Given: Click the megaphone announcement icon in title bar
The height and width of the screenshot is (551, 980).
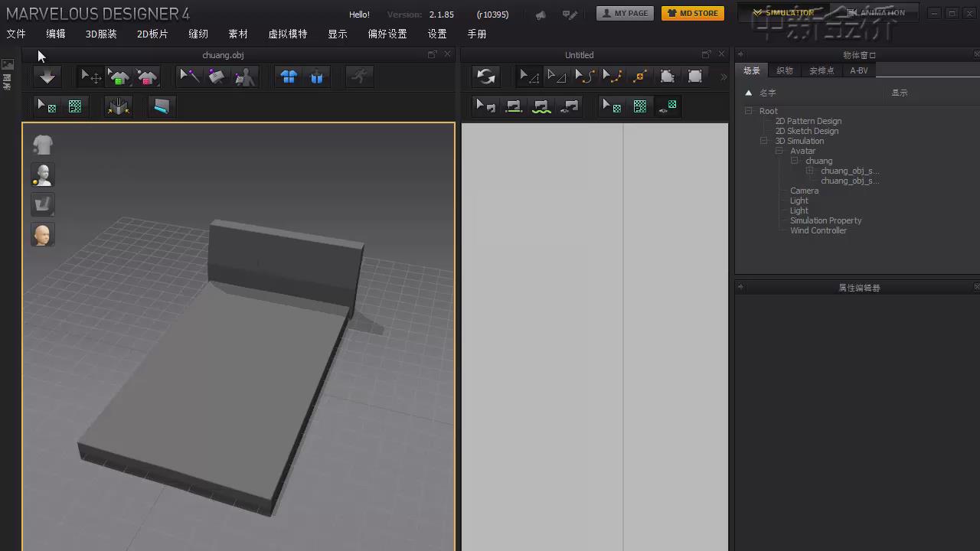Looking at the screenshot, I should coord(541,14).
